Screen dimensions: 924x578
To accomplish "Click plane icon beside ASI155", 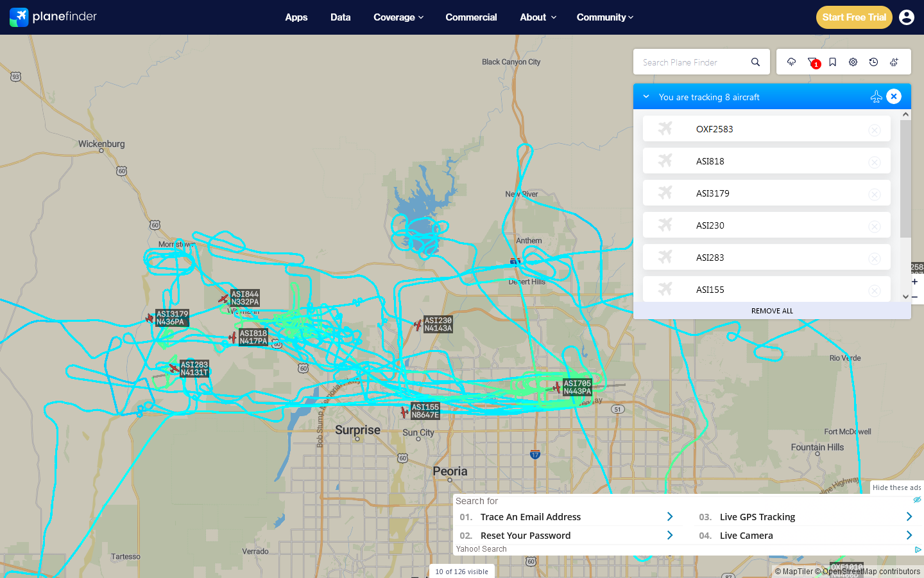I will (x=665, y=289).
